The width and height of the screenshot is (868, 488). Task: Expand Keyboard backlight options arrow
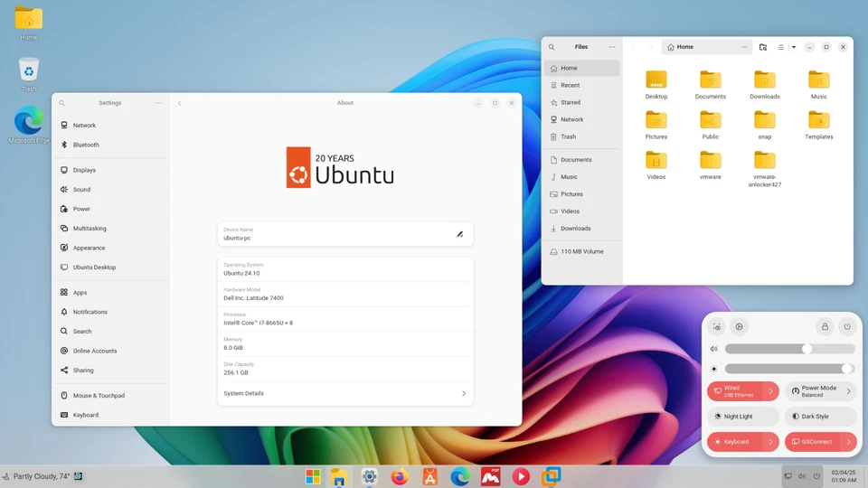(x=771, y=442)
